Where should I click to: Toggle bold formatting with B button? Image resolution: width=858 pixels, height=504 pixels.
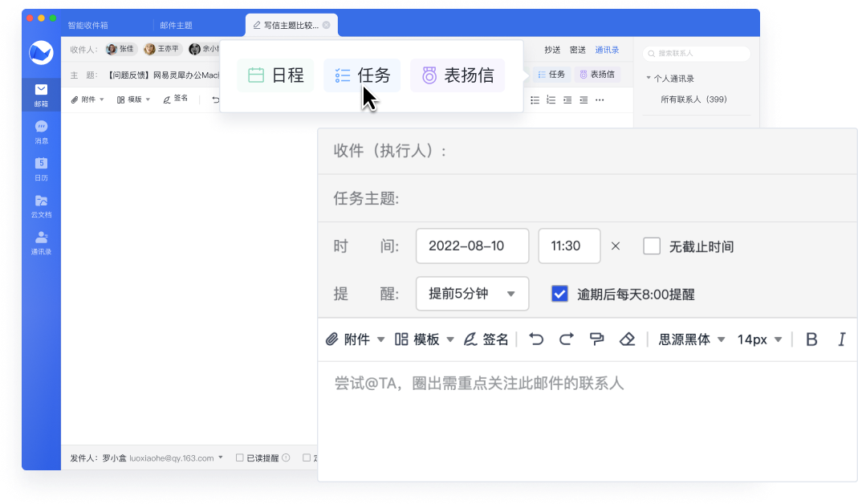pos(811,339)
